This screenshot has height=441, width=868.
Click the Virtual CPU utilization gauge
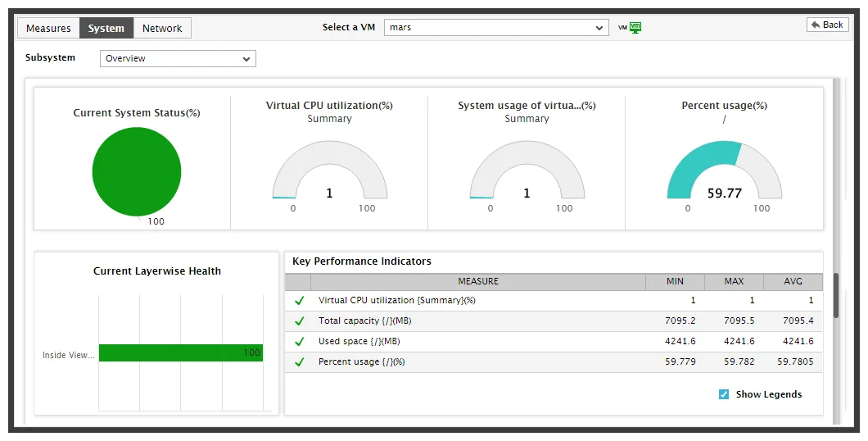[x=329, y=170]
